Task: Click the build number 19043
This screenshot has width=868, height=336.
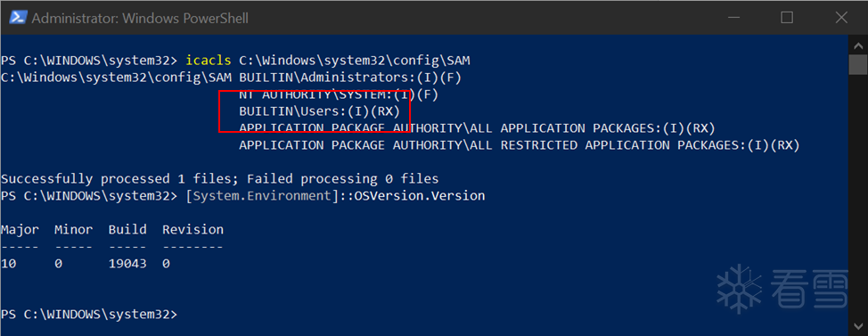Action: [127, 264]
